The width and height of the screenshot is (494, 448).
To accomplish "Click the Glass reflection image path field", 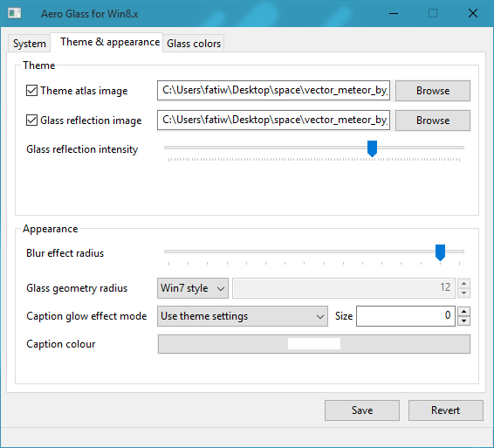I will click(x=273, y=120).
